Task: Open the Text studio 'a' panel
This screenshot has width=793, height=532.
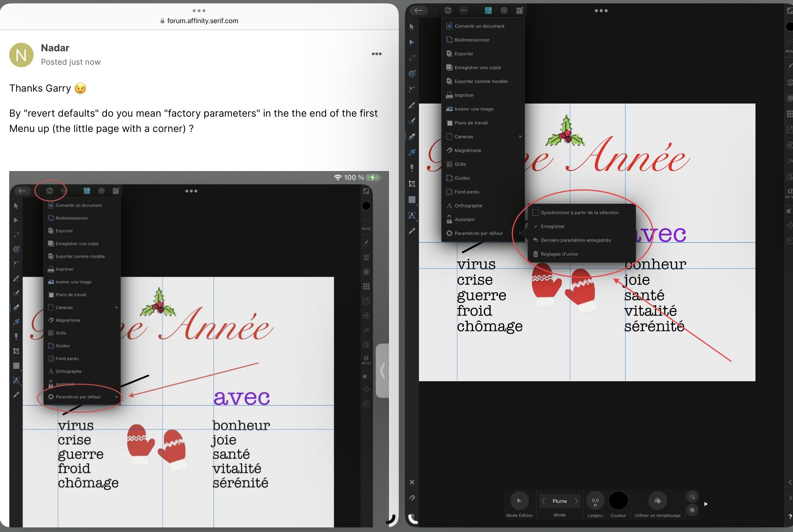Action: pos(790,192)
